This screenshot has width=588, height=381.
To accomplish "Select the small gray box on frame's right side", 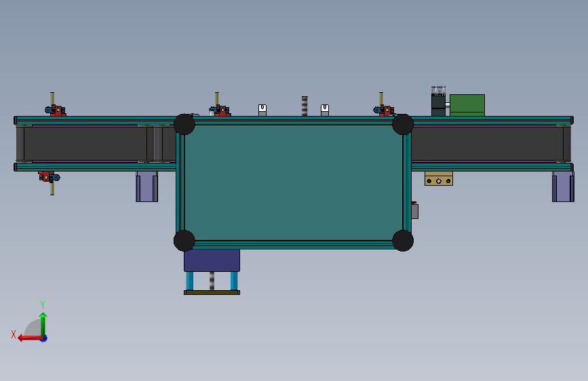I will click(415, 211).
